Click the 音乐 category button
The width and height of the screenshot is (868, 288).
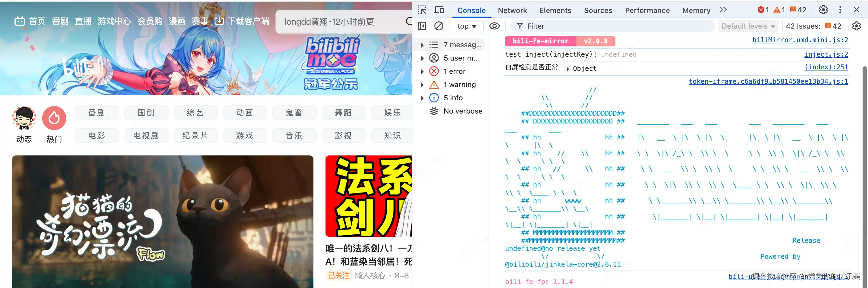coord(294,135)
